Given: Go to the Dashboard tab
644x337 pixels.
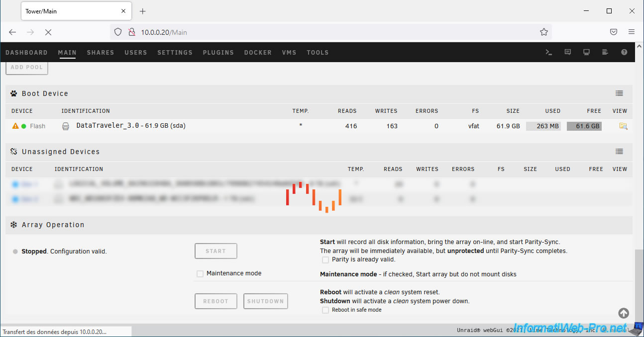Looking at the screenshot, I should pos(26,53).
